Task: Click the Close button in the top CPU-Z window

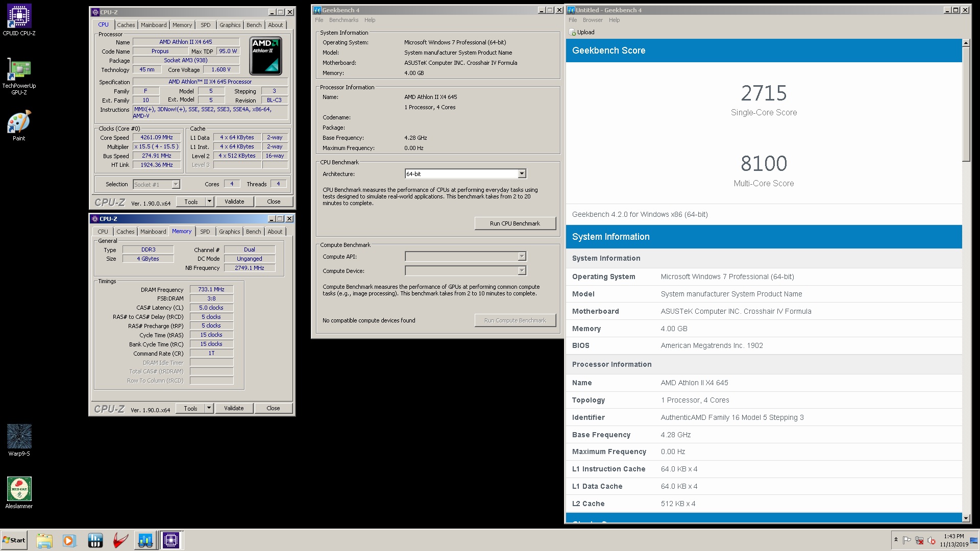Action: pos(274,202)
